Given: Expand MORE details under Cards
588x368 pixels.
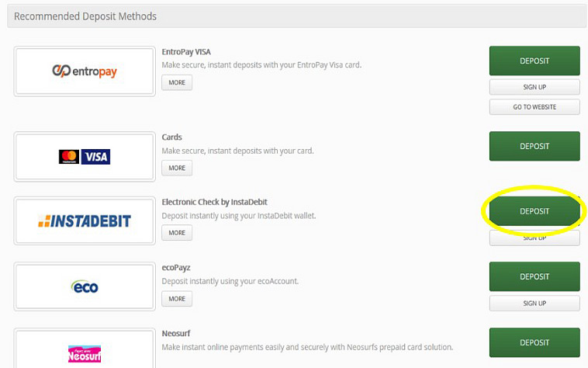Looking at the screenshot, I should [177, 168].
